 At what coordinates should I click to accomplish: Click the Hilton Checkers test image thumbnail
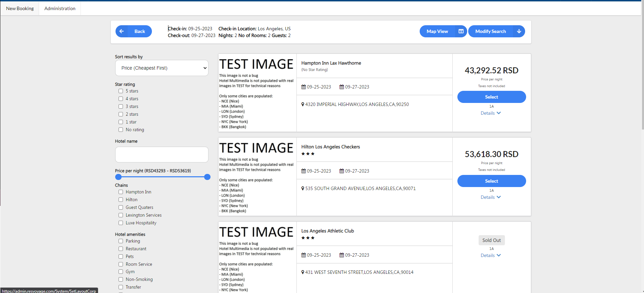coord(257,177)
